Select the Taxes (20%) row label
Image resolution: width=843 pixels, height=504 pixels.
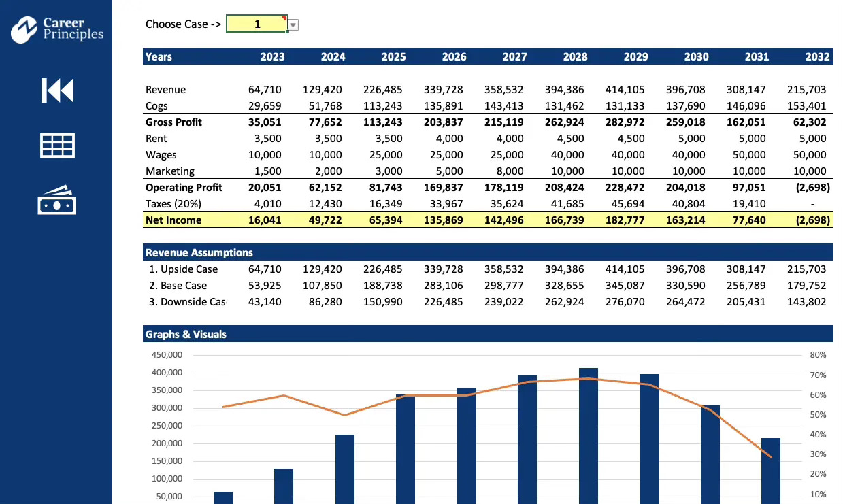[x=173, y=203]
